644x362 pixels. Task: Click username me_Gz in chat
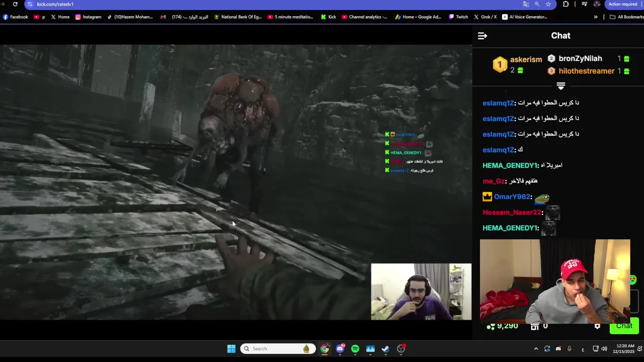coord(494,181)
